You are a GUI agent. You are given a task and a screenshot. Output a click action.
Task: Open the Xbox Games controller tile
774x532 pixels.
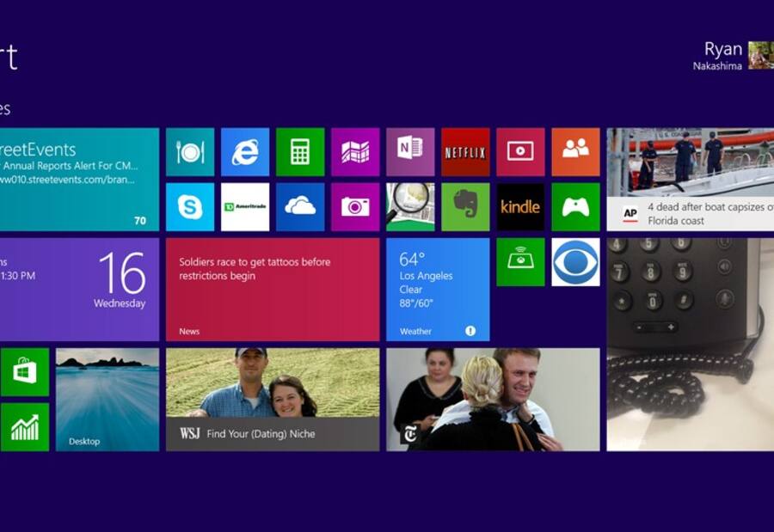coord(575,207)
